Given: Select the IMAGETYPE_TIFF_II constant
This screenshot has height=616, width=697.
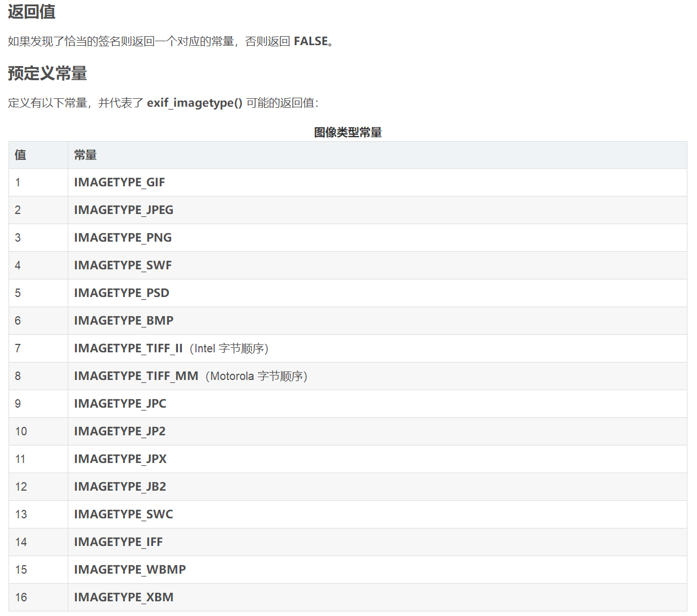Looking at the screenshot, I should [x=128, y=348].
